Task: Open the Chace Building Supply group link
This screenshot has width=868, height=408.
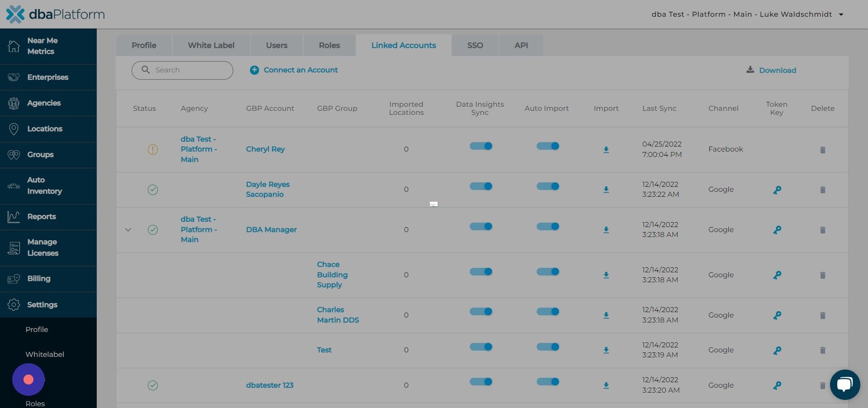Action: pos(332,275)
